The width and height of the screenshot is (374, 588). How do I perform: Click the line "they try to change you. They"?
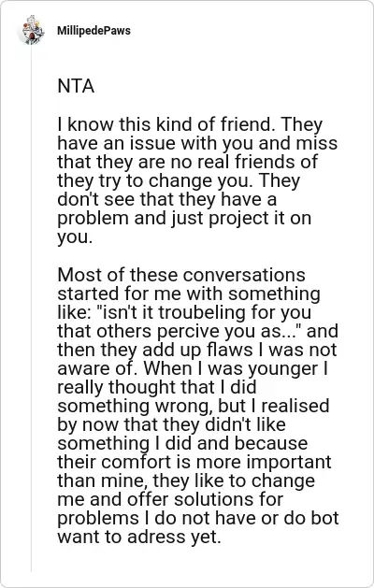(x=179, y=180)
